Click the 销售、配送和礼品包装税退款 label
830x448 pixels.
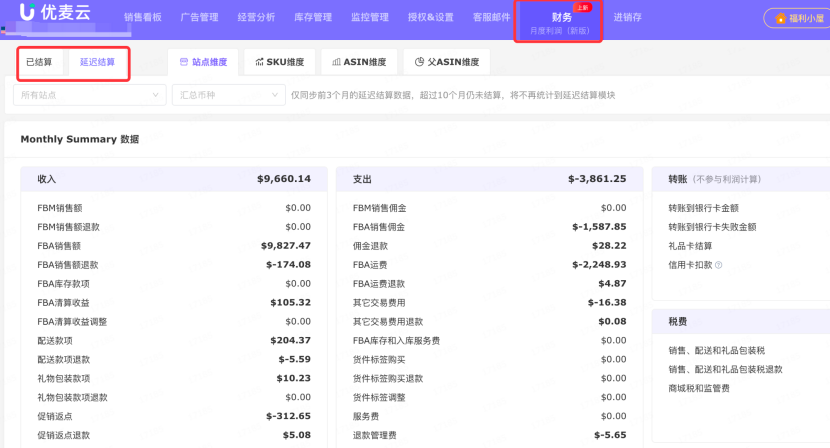click(x=725, y=370)
